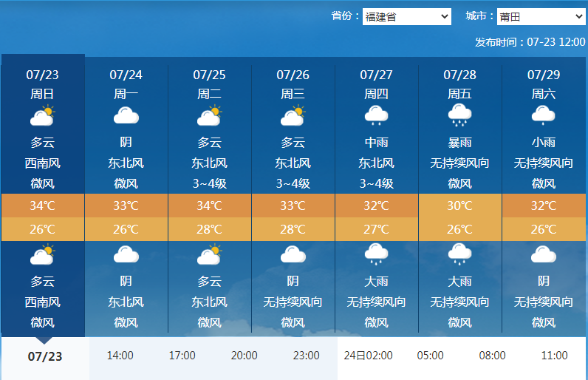The image size is (588, 380).
Task: Click the 24日02:00 hourly time marker
Action: (369, 356)
